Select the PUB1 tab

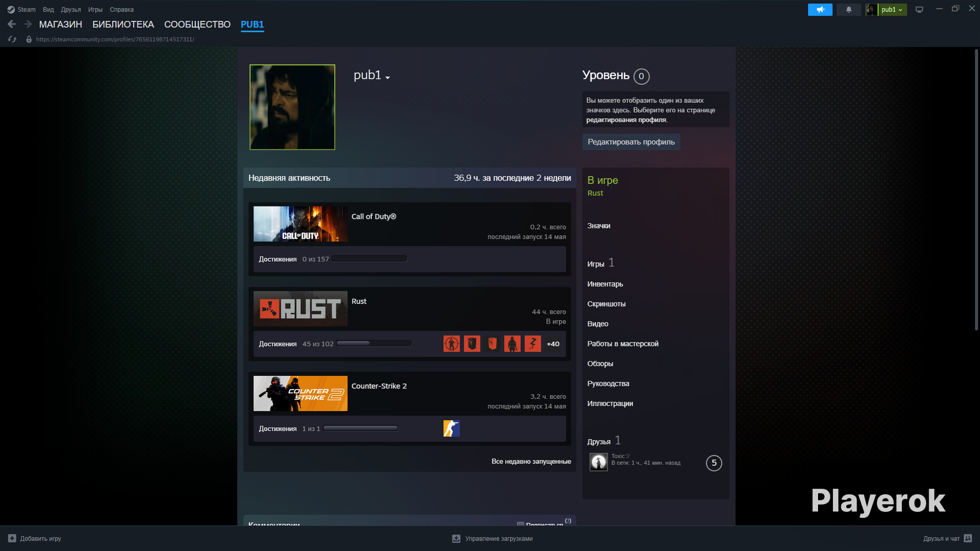click(252, 24)
